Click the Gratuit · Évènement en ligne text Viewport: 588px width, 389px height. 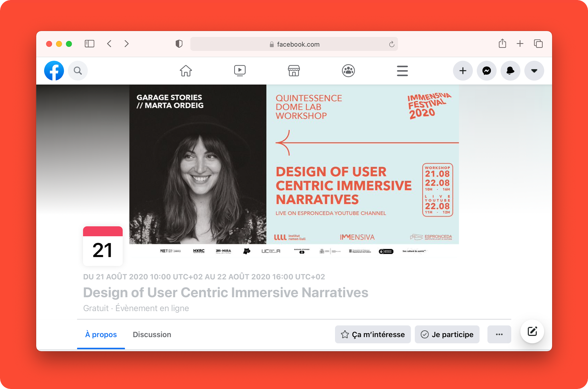pos(136,308)
